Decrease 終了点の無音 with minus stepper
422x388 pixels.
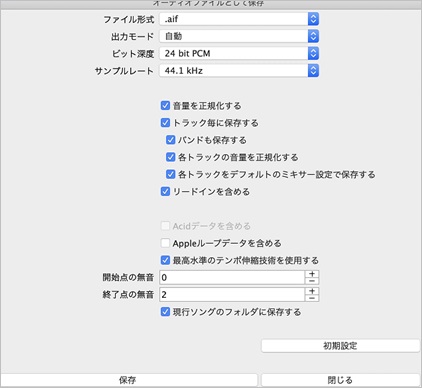pyautogui.click(x=312, y=298)
